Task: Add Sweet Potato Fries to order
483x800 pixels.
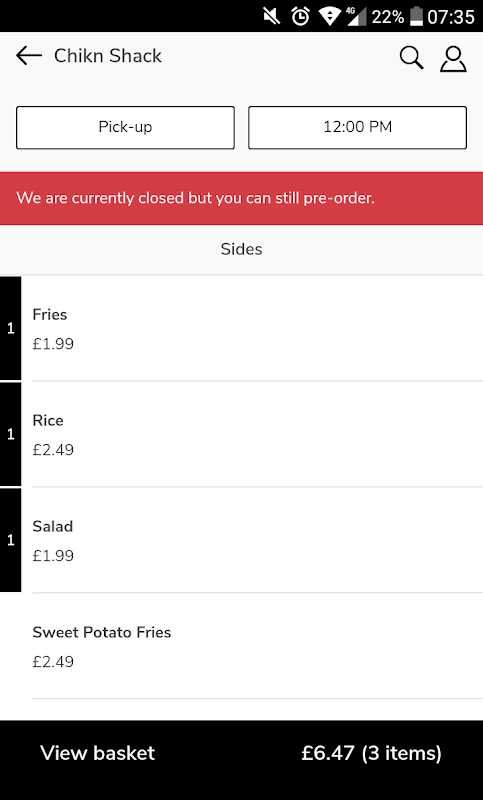Action: click(x=241, y=646)
